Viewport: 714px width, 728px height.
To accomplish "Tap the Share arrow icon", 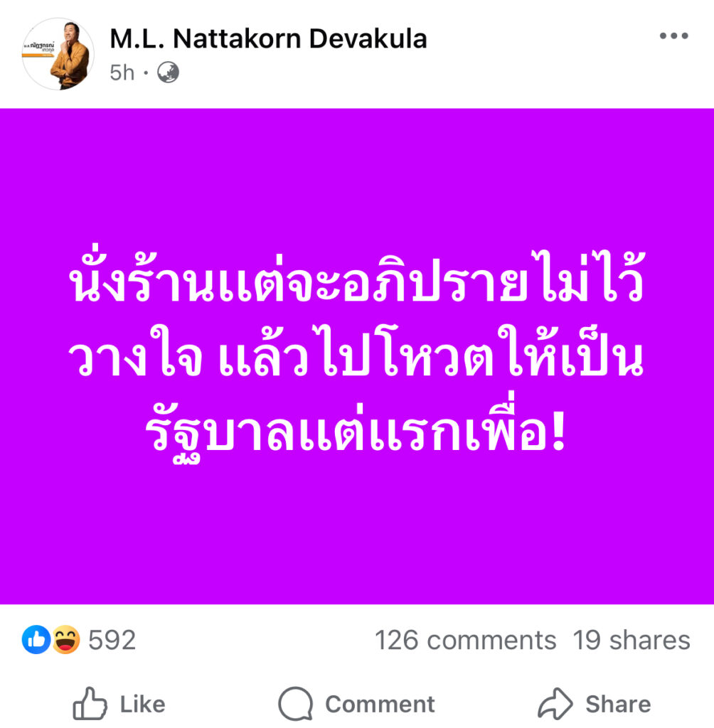I will point(555,703).
